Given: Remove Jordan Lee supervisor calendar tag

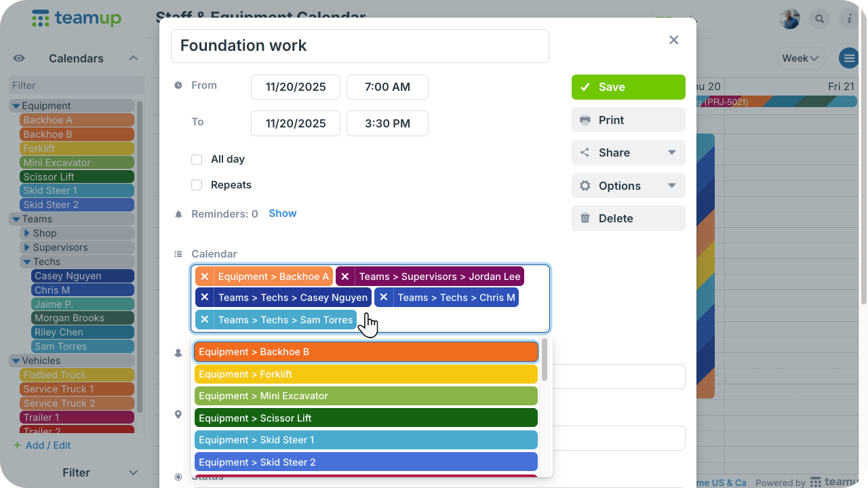Looking at the screenshot, I should (345, 277).
